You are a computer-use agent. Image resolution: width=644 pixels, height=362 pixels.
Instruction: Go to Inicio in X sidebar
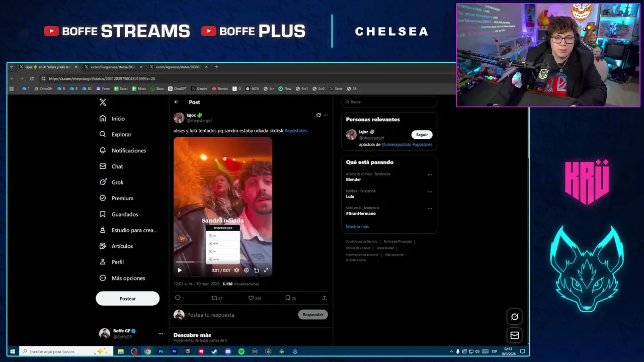[x=112, y=119]
